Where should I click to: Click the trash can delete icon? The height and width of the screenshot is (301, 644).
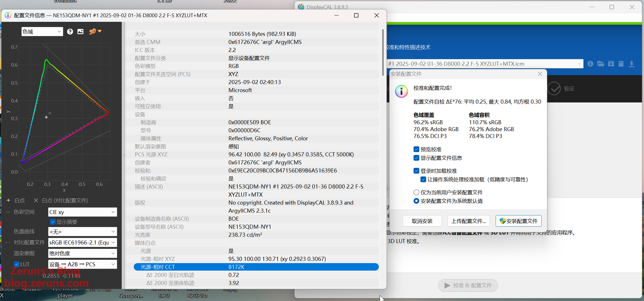621,64
